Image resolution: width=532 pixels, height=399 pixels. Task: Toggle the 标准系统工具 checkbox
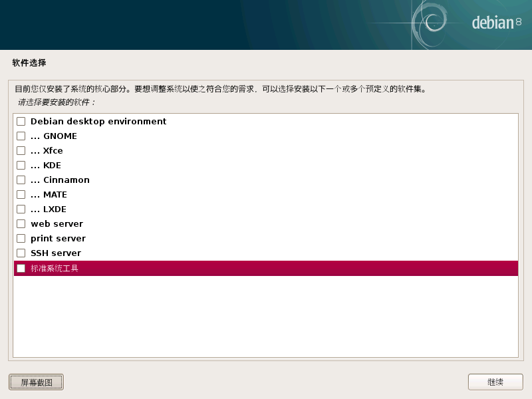click(21, 269)
